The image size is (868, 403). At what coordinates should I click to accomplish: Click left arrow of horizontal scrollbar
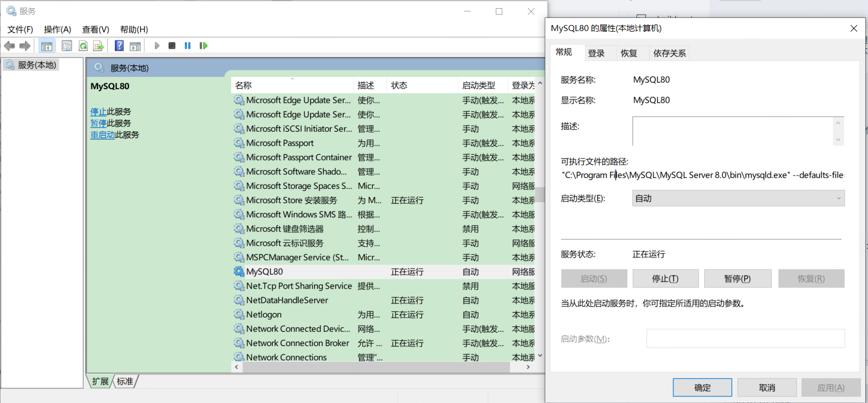pos(236,367)
